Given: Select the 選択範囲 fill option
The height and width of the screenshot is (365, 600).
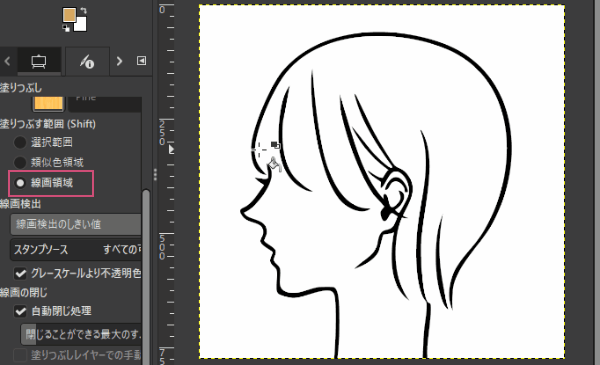Looking at the screenshot, I should tap(20, 142).
